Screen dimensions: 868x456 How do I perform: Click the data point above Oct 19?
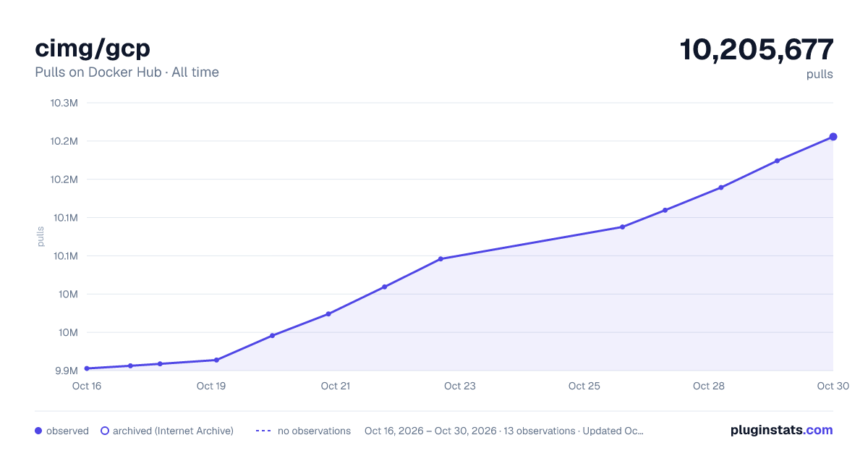(x=216, y=360)
